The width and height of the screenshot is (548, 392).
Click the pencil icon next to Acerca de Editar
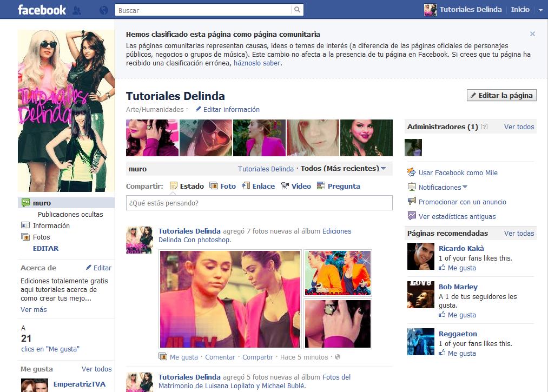pos(89,267)
